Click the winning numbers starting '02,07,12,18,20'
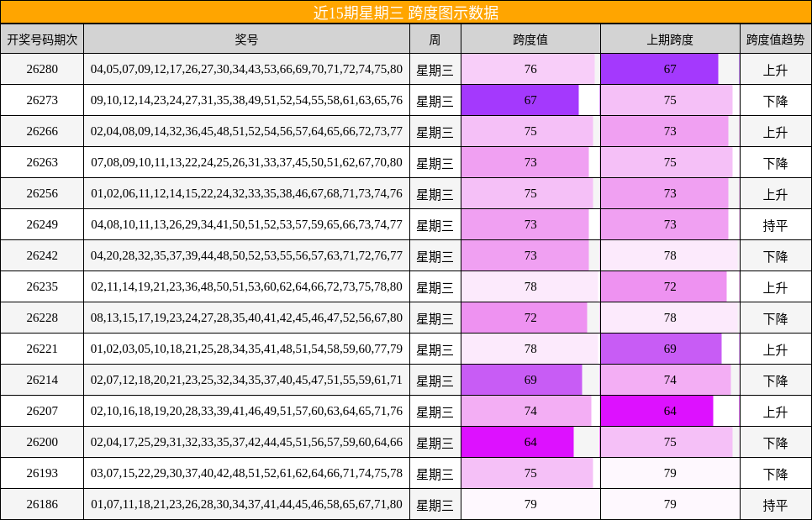The image size is (812, 520). click(246, 380)
